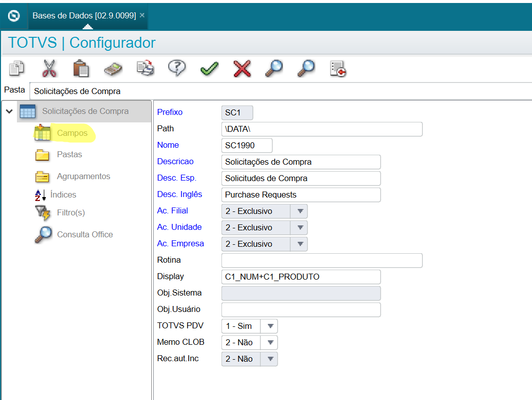
Task: Open the Índices tree item
Action: [x=63, y=195]
